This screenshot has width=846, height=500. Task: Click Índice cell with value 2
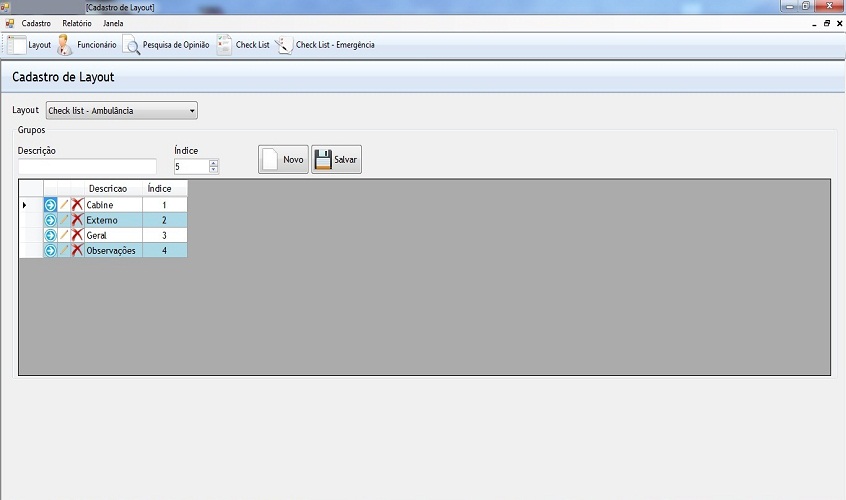point(165,220)
